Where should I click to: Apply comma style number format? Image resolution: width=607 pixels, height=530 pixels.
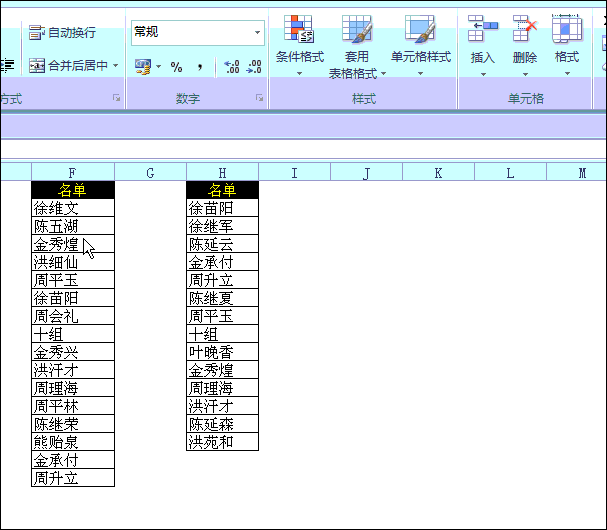tap(200, 67)
